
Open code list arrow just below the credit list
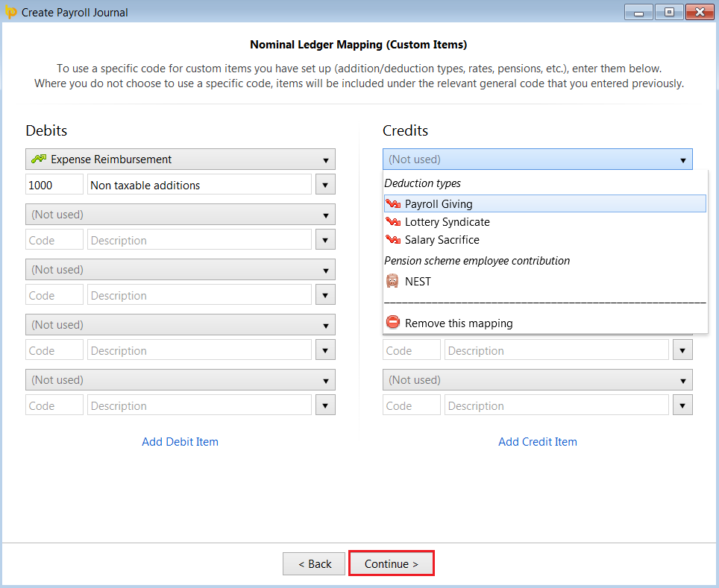[x=682, y=350]
